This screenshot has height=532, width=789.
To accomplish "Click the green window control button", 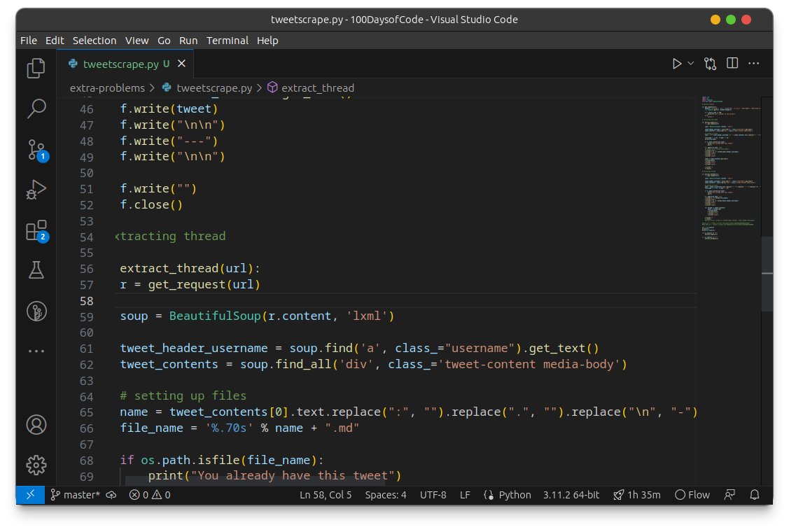I will pos(731,20).
